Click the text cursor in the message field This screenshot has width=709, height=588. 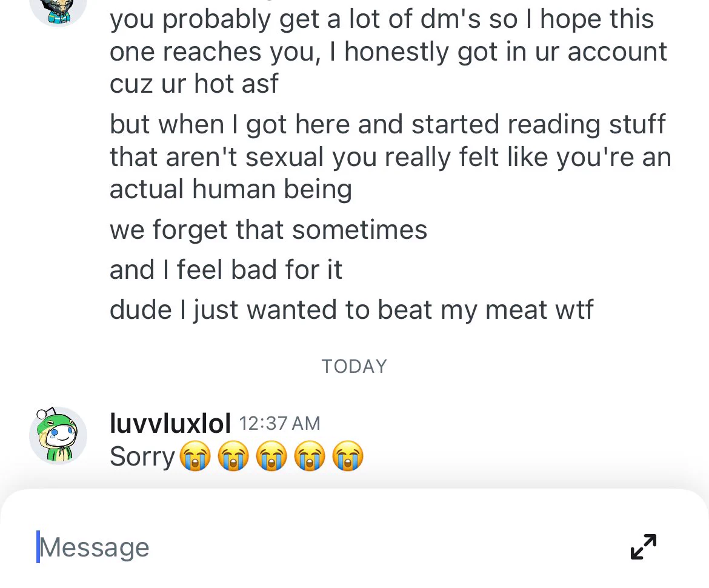38,547
